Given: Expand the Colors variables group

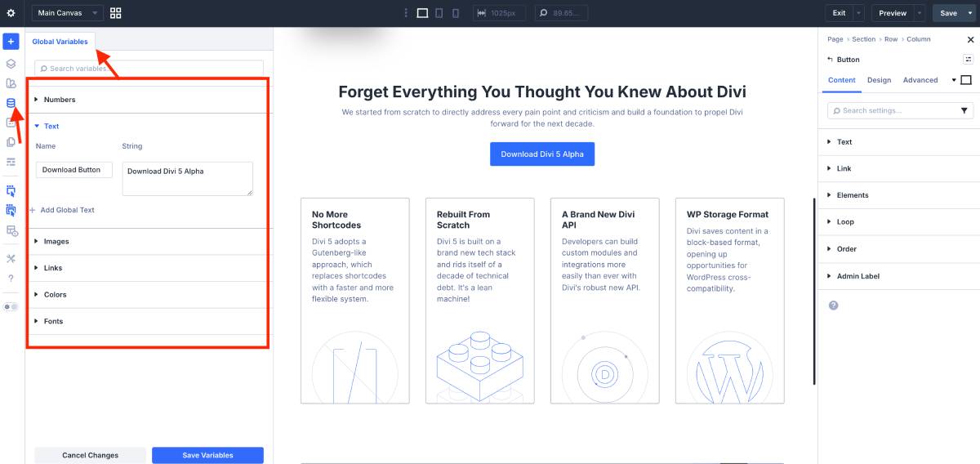Looking at the screenshot, I should pyautogui.click(x=147, y=294).
